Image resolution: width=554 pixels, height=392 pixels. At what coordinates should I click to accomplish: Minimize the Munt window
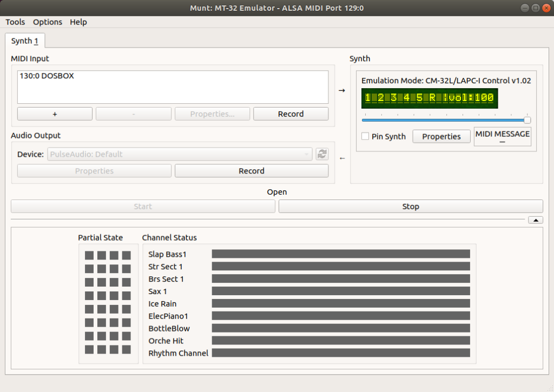click(x=525, y=8)
